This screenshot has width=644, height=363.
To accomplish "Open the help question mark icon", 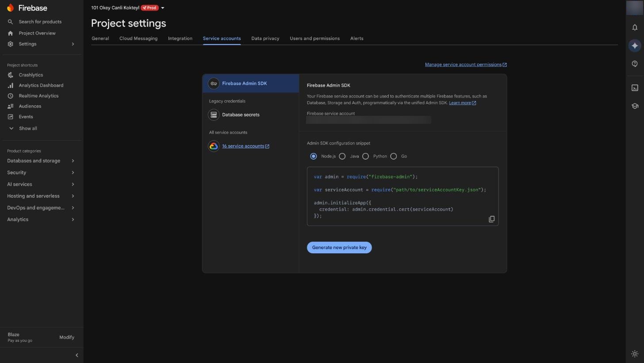I will pos(635,64).
